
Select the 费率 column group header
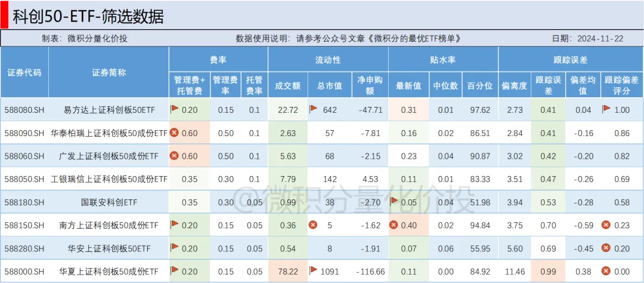[218, 60]
